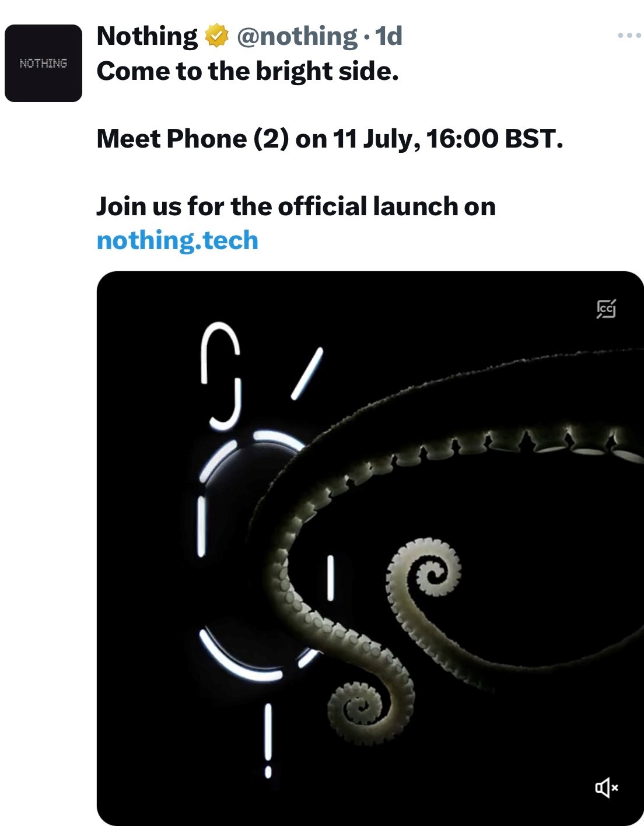Viewport: 644px width, 826px height.
Task: Toggle closed captions on the video
Action: point(606,309)
